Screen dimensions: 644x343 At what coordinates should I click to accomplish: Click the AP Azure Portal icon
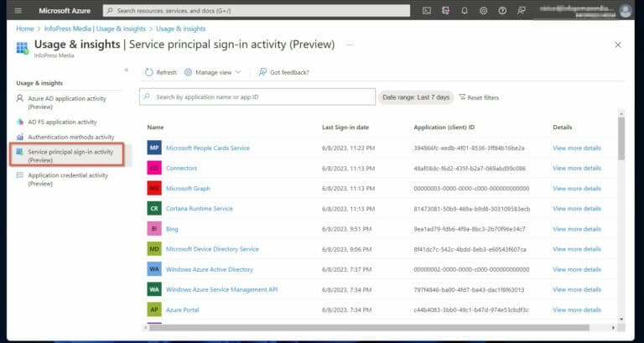tap(154, 309)
